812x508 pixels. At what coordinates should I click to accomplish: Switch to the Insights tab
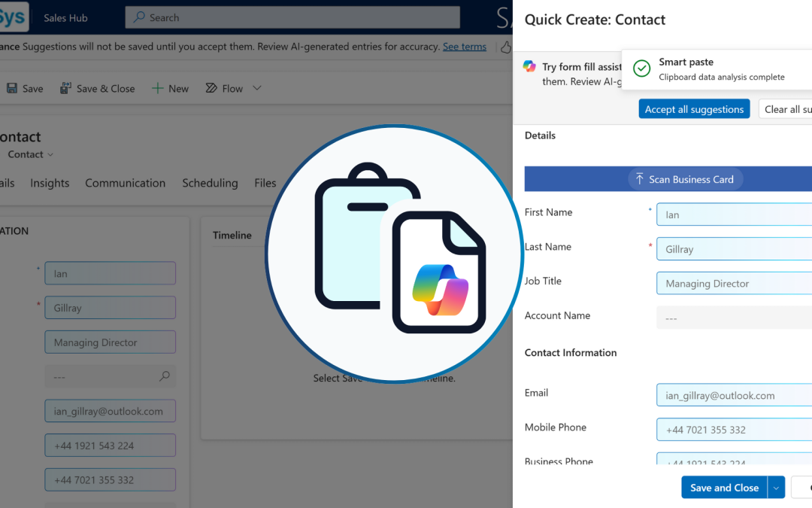click(50, 183)
